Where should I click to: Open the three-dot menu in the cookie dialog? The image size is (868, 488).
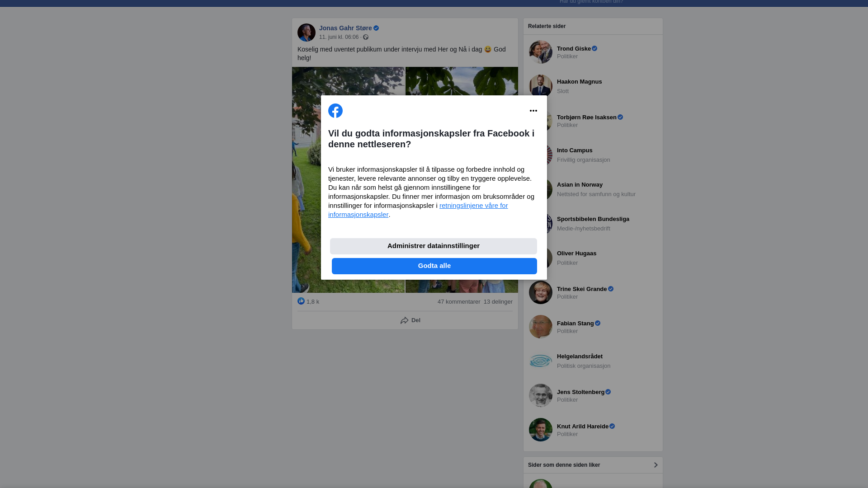pos(533,111)
